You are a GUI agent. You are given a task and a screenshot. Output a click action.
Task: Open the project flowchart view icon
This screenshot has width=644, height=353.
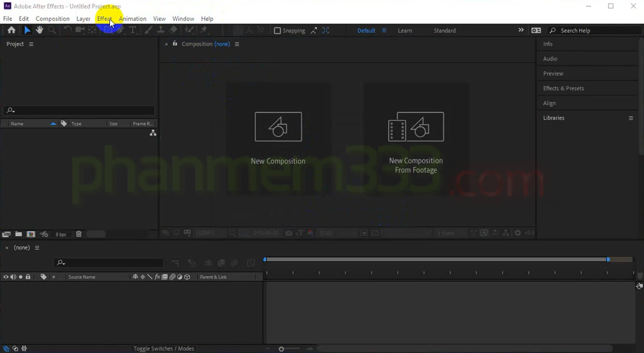(x=153, y=133)
